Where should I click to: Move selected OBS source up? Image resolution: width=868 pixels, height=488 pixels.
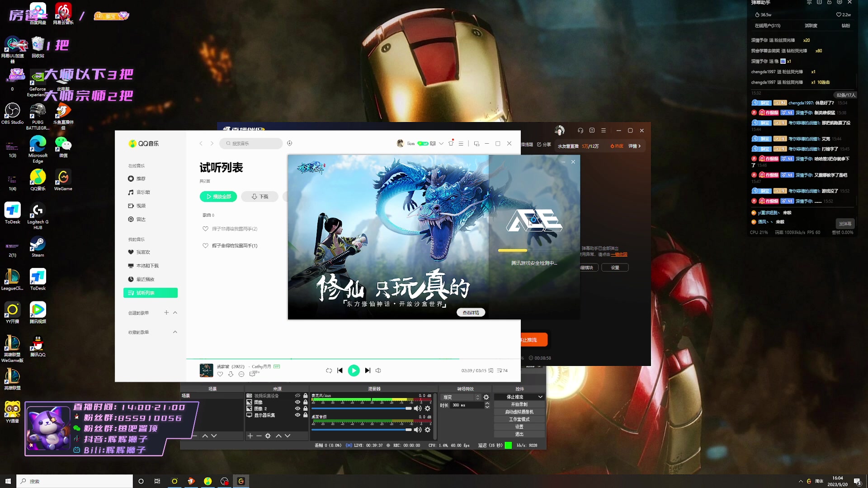[278, 436]
